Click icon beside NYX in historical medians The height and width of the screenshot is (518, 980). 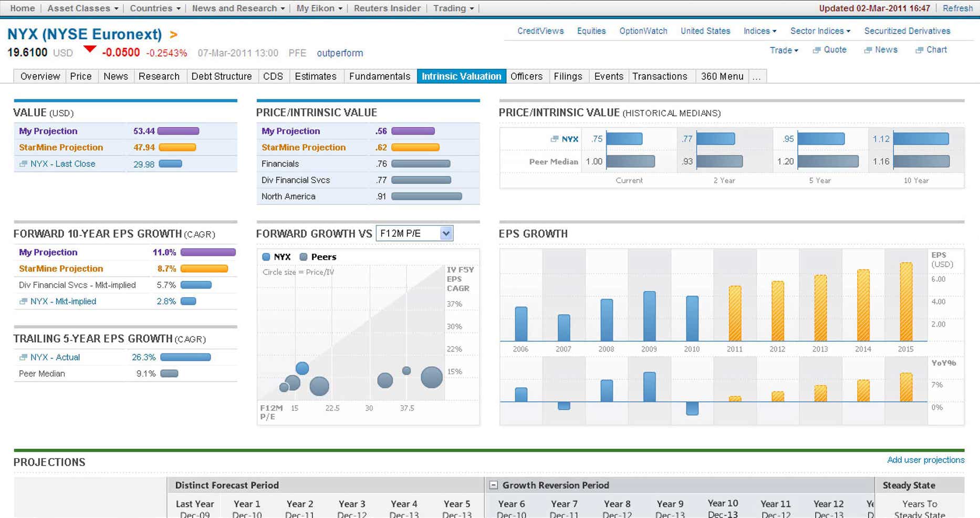coord(554,139)
